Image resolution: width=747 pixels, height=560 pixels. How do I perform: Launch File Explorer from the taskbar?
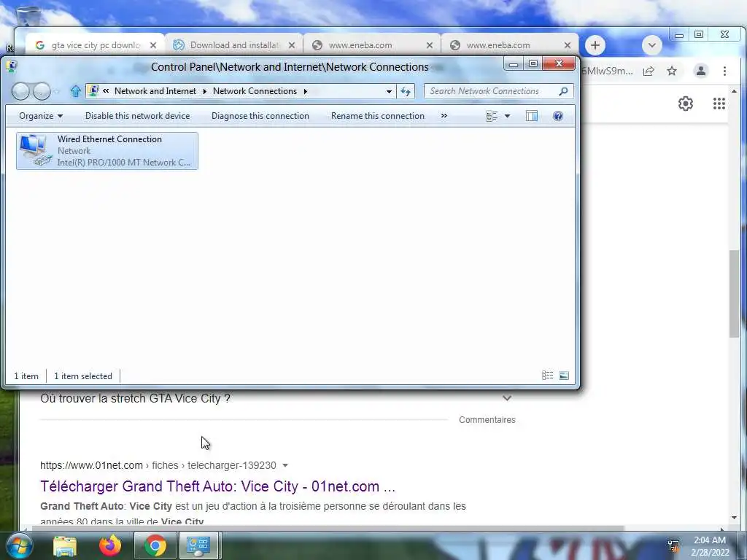tap(65, 546)
